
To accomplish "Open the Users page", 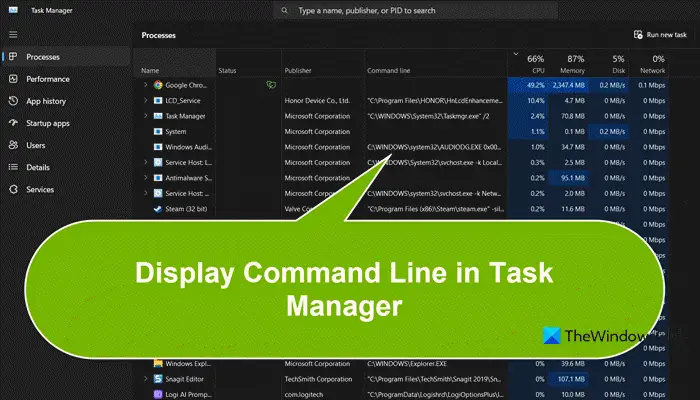I will 66,145.
